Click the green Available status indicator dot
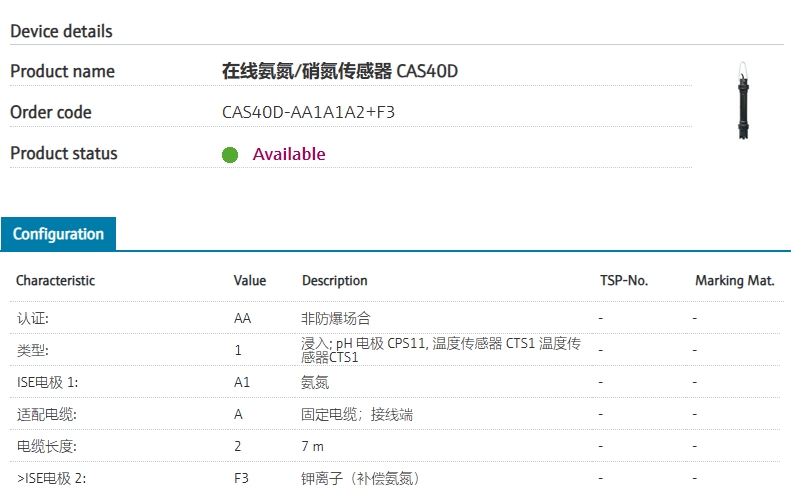The image size is (791, 504). click(x=230, y=155)
